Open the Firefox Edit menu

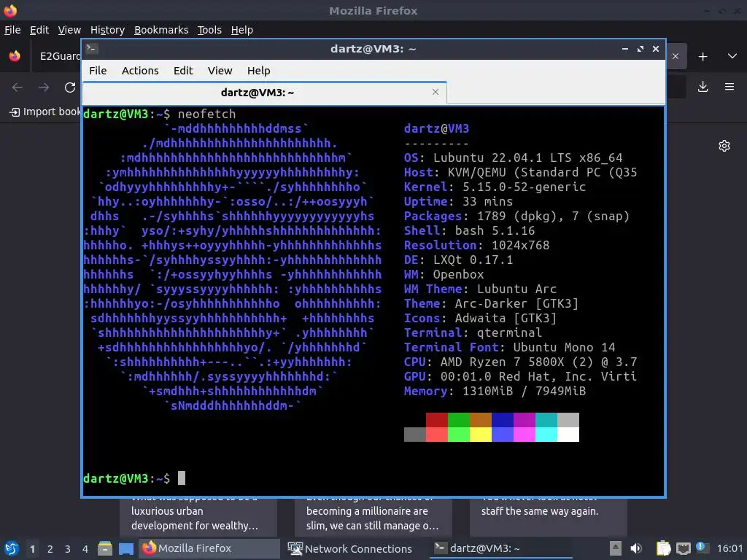tap(39, 30)
